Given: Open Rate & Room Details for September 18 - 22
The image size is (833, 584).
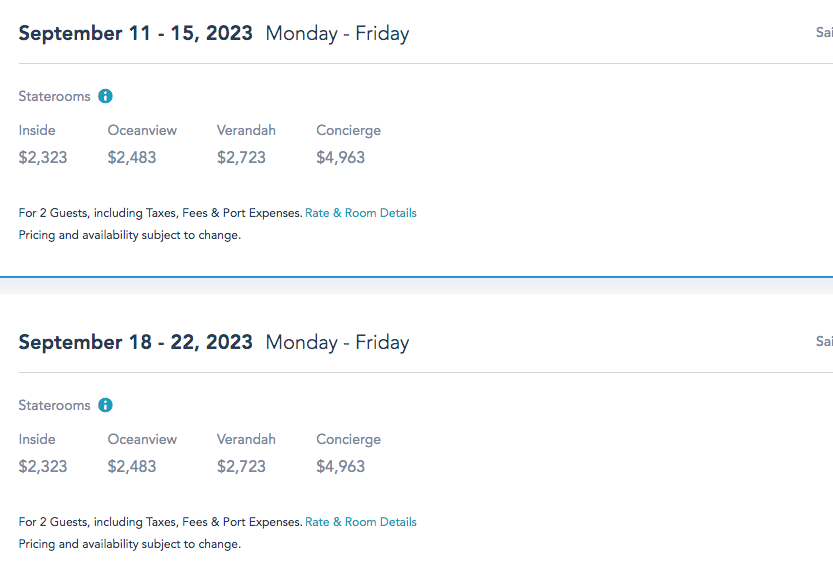Looking at the screenshot, I should 361,522.
